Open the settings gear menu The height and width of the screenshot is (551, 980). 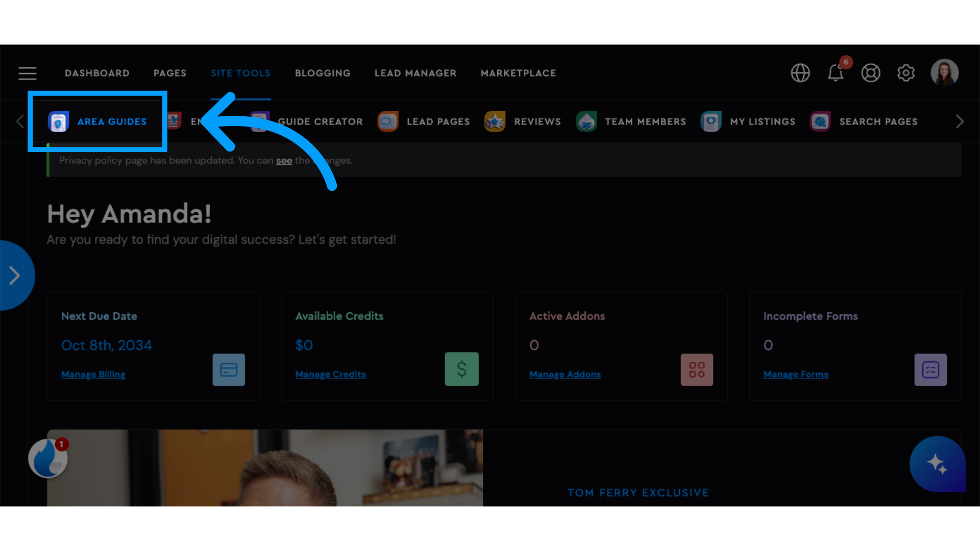coord(906,72)
